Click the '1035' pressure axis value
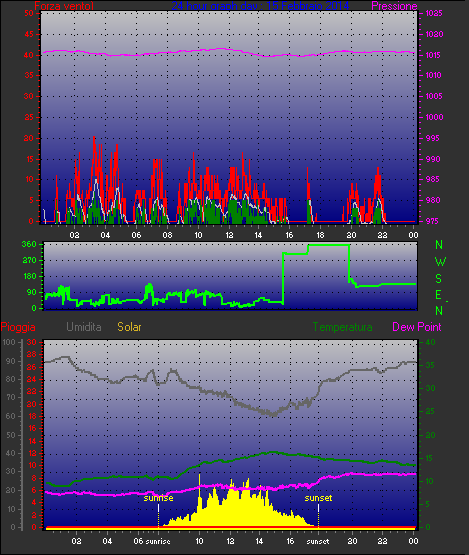 (434, 13)
